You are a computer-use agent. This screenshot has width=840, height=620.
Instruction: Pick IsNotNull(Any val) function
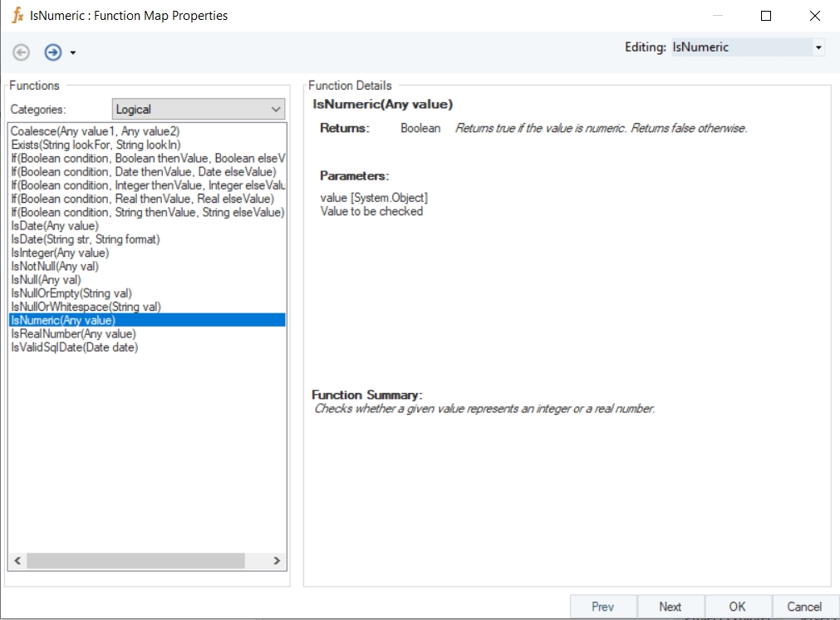[55, 266]
